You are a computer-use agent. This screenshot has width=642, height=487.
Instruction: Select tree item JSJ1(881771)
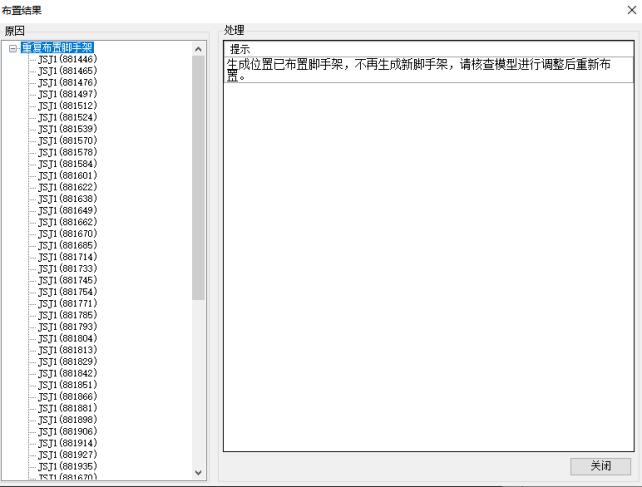coord(67,303)
